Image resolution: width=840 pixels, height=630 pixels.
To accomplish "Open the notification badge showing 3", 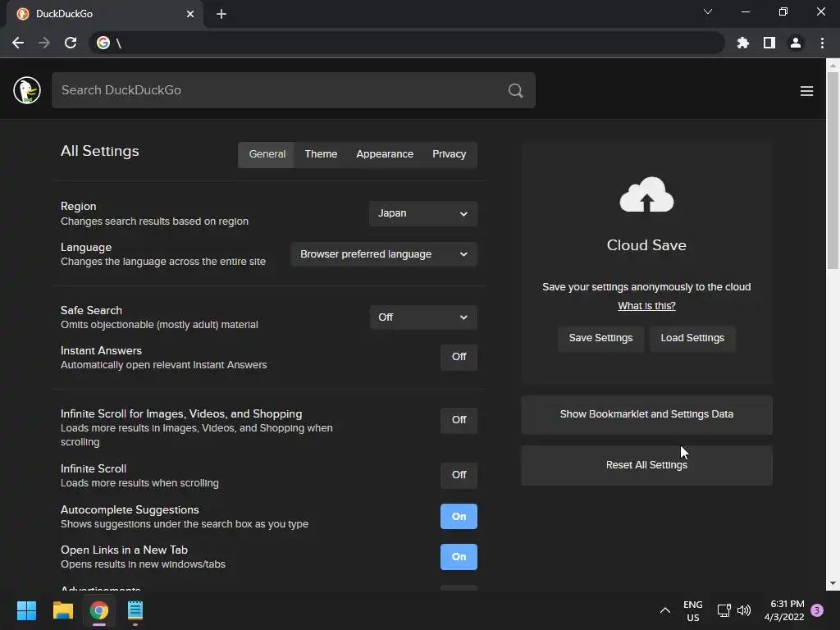I will (817, 610).
